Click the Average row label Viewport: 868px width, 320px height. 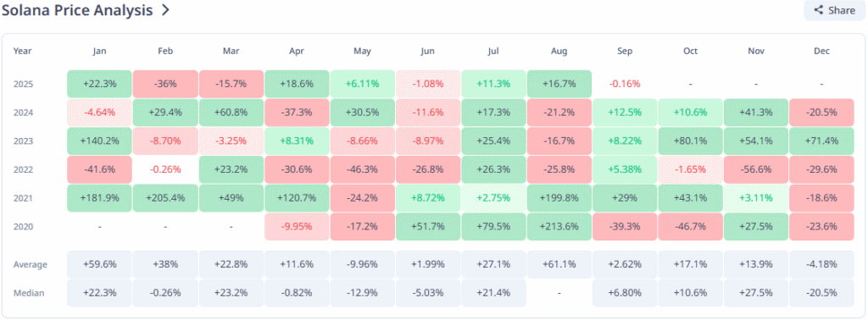(x=31, y=264)
